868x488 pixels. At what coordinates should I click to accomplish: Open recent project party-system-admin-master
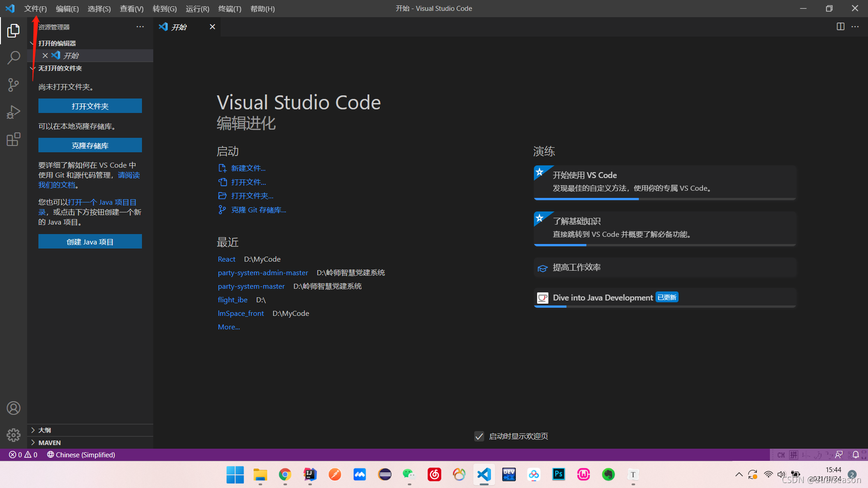[263, 272]
